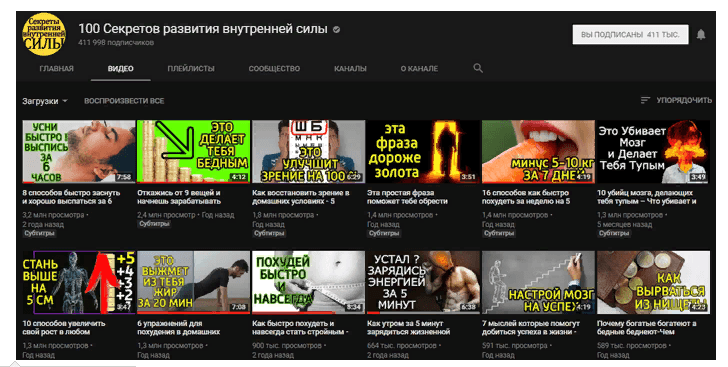
Task: Click title 'Как восстановить зрение в домашних условиях'
Action: coord(300,197)
